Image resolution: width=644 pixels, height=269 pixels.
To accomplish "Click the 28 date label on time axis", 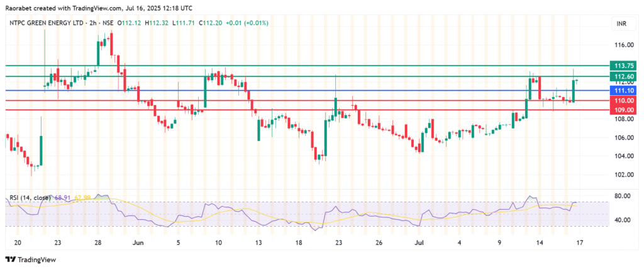I will 97,243.
